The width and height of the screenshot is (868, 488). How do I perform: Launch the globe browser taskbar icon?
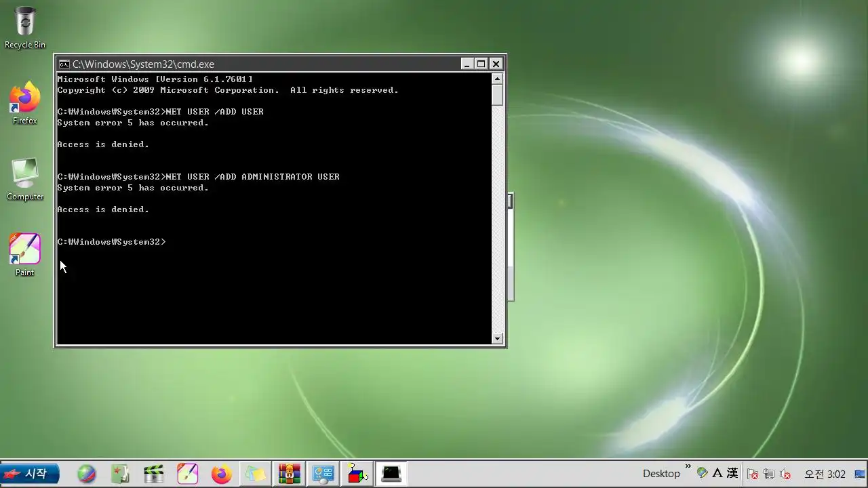87,474
